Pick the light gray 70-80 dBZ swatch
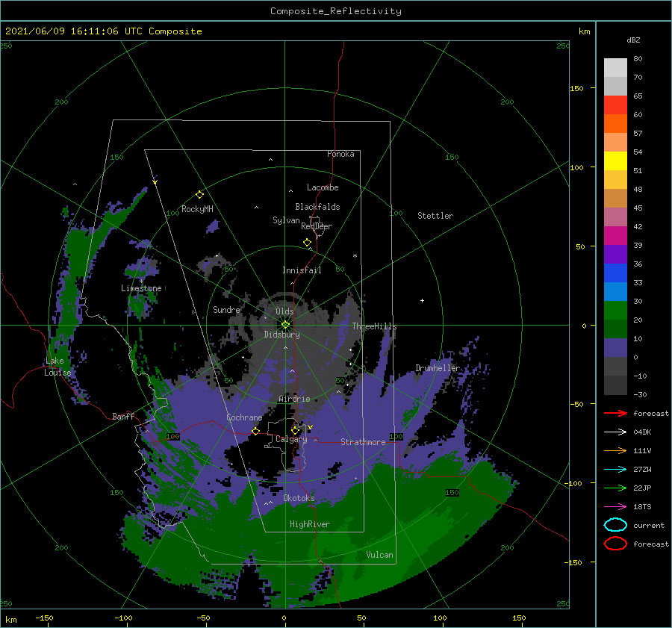 pos(615,68)
